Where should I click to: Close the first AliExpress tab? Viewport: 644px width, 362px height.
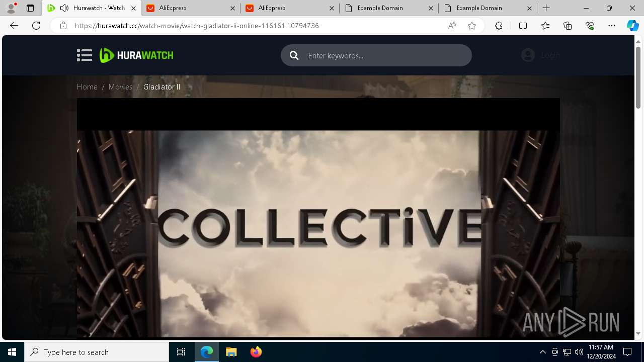click(x=232, y=8)
